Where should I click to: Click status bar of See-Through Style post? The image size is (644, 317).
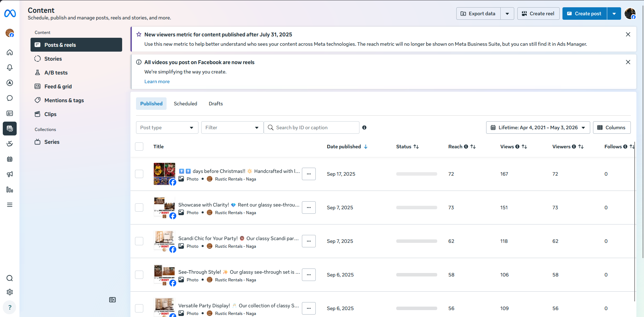[x=417, y=275]
